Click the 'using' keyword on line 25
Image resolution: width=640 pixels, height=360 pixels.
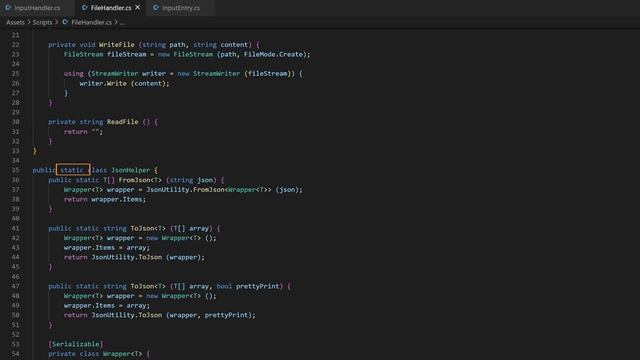coord(73,73)
